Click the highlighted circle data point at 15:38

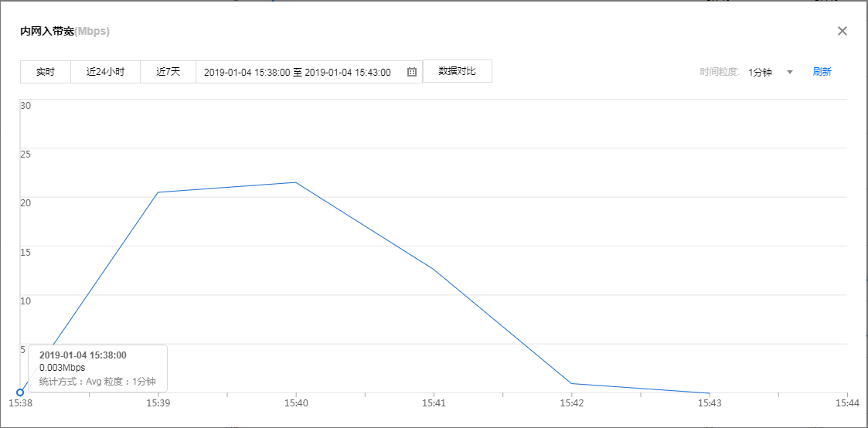pos(20,392)
